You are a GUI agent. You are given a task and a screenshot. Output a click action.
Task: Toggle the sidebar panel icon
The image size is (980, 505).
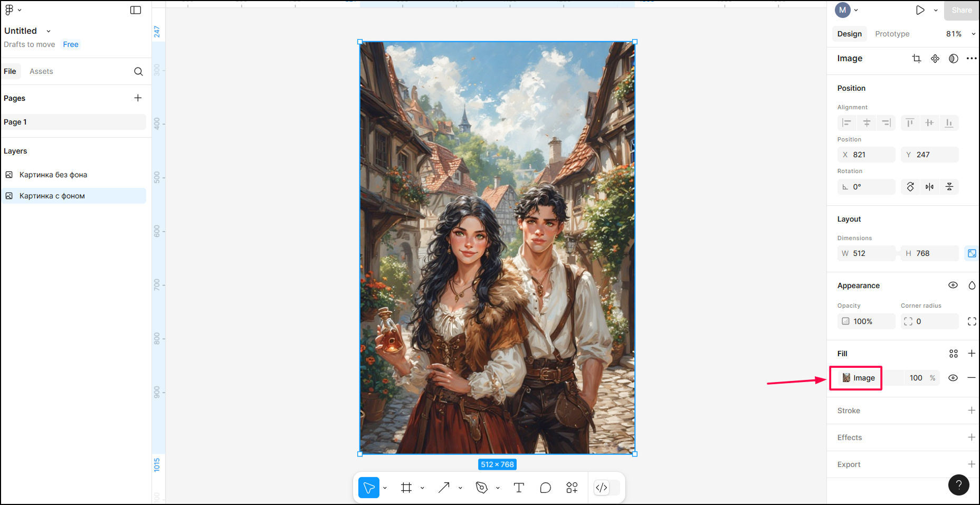pyautogui.click(x=136, y=10)
